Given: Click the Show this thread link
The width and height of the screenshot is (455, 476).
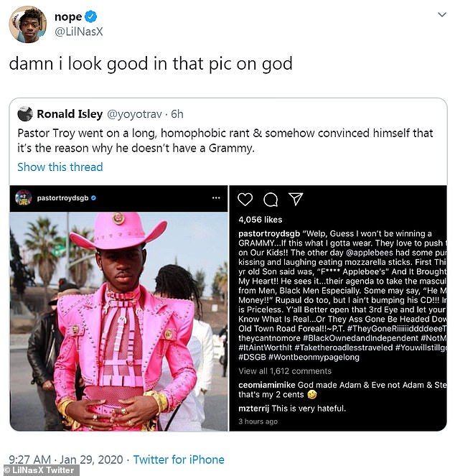Looking at the screenshot, I should [60, 167].
